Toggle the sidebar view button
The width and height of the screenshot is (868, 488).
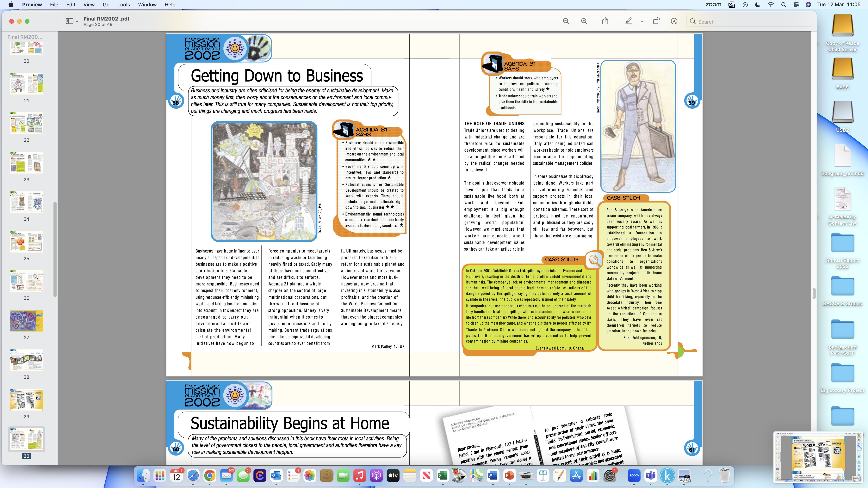tap(69, 21)
